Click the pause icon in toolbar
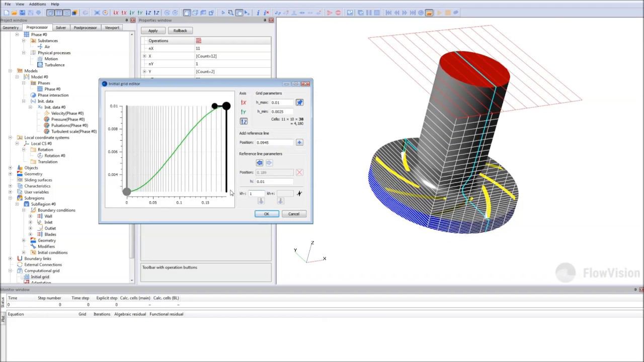The image size is (644, 362). [x=369, y=13]
